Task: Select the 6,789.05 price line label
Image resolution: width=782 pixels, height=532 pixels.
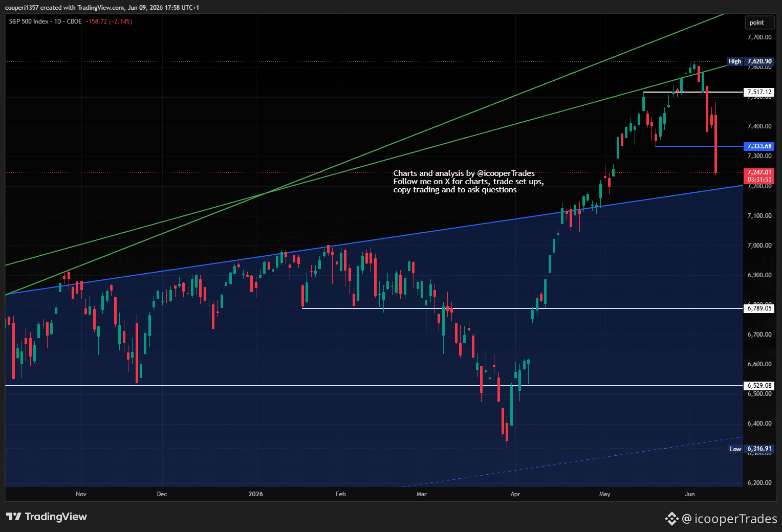Action: tap(759, 308)
